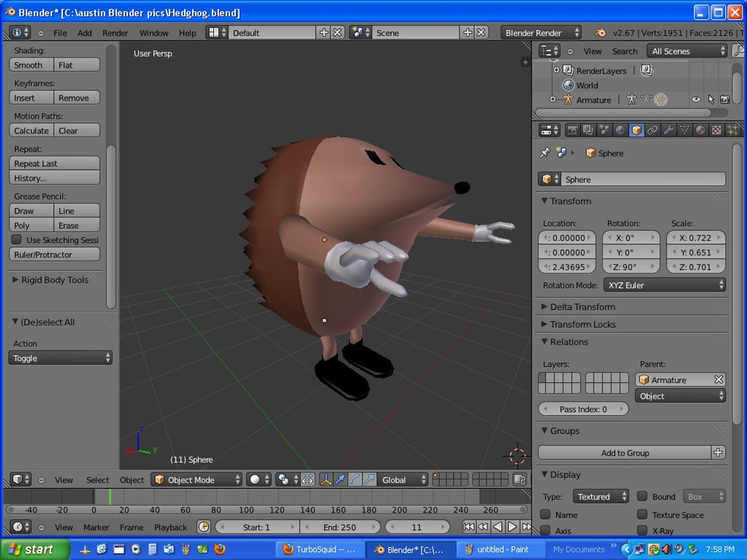Toggle Armature selectability arrow in outliner
Image resolution: width=747 pixels, height=560 pixels.
[711, 100]
